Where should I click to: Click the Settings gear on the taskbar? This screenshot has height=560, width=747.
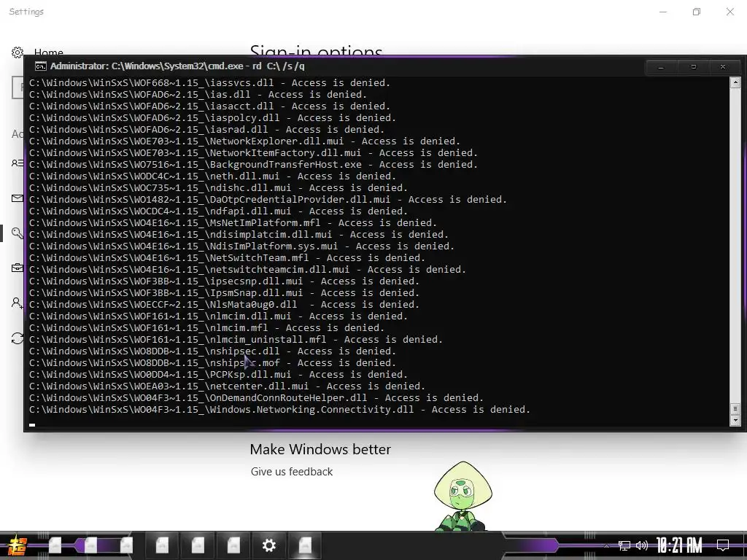269,545
